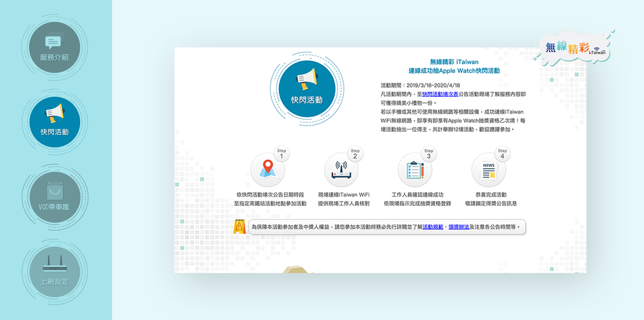Click the Step 1 map pin icon
Viewport: 644px width, 320px height.
(x=268, y=169)
